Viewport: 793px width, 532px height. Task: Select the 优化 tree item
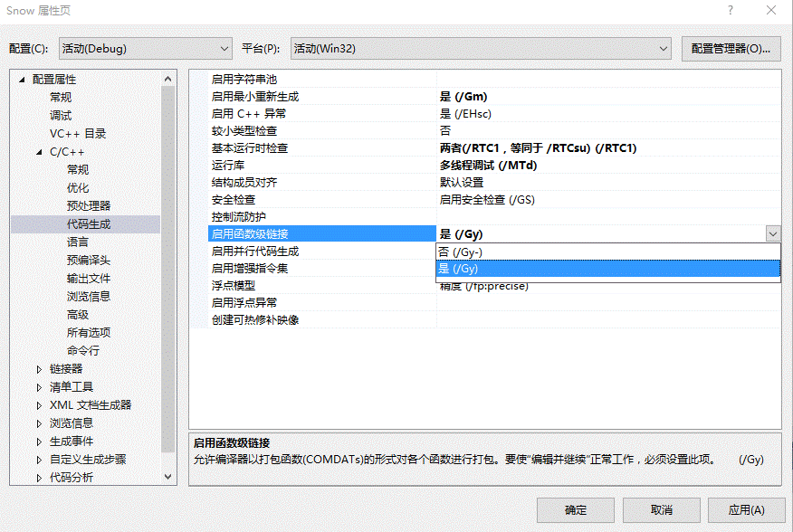pyautogui.click(x=78, y=187)
